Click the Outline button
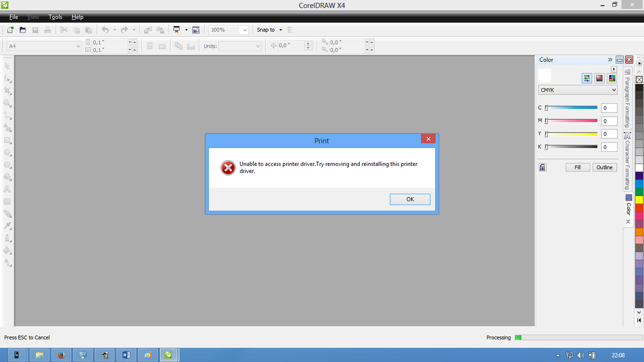 point(605,167)
